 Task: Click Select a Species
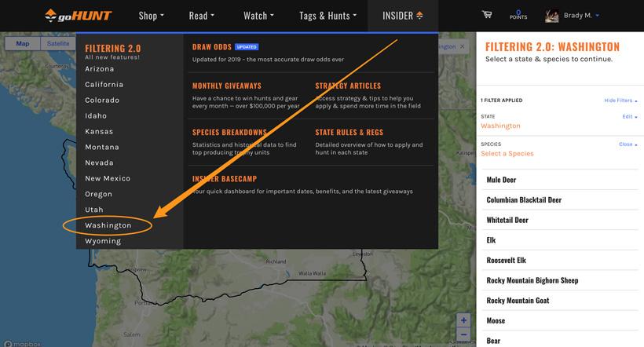[x=507, y=154]
